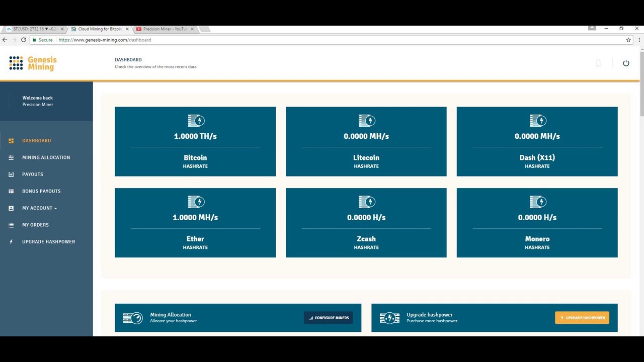
Task: Click the Zcash hashrate miner icon
Action: [367, 202]
